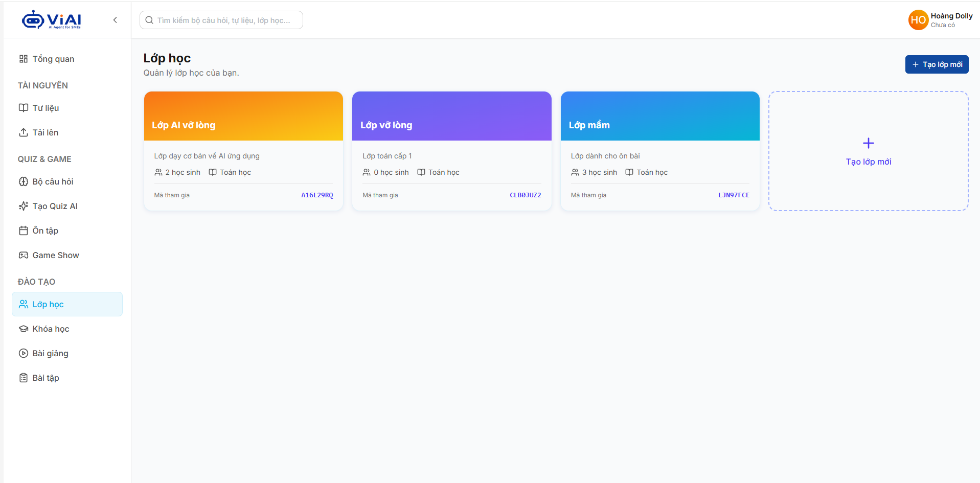Open Hoàng Dolly profile name

click(951, 16)
